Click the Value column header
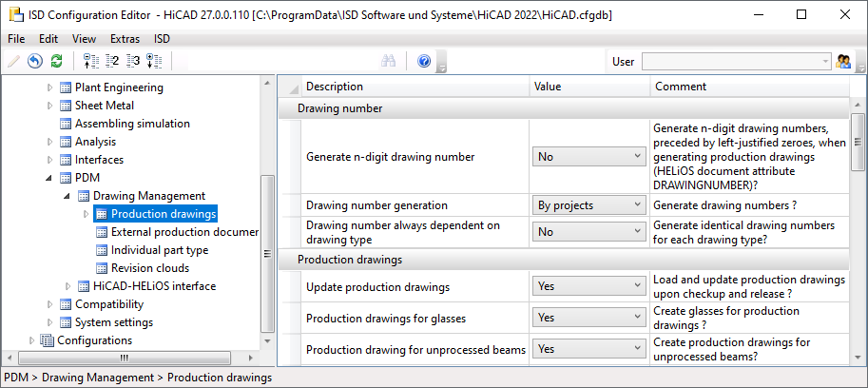The image size is (868, 388). [x=589, y=87]
